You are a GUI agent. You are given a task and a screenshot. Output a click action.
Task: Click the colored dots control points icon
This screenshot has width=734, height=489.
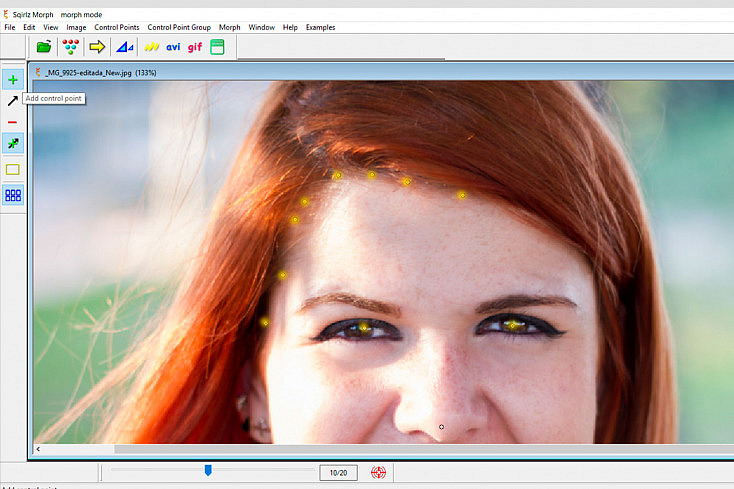tap(71, 47)
